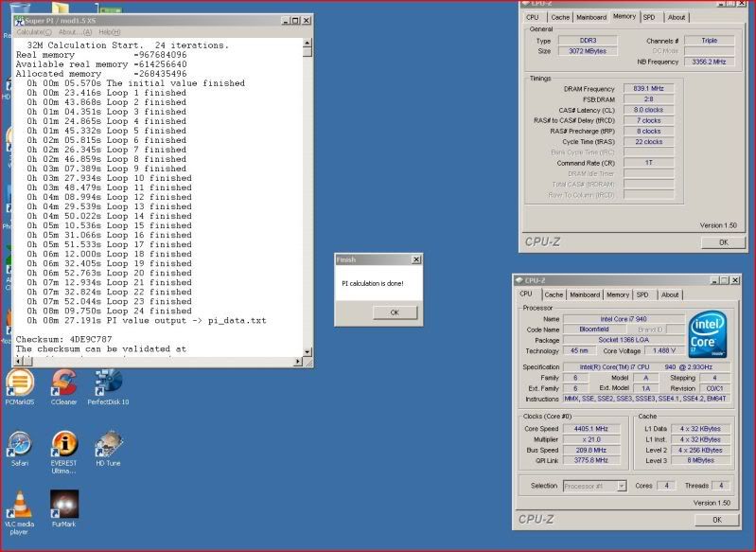Open HD Tune desktop shortcut
The image size is (756, 552).
click(x=108, y=449)
